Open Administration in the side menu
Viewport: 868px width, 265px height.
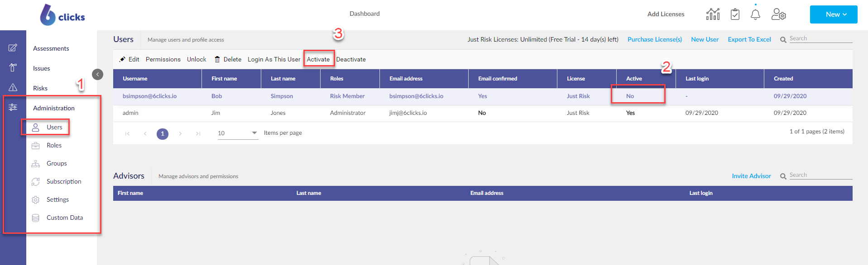click(54, 108)
